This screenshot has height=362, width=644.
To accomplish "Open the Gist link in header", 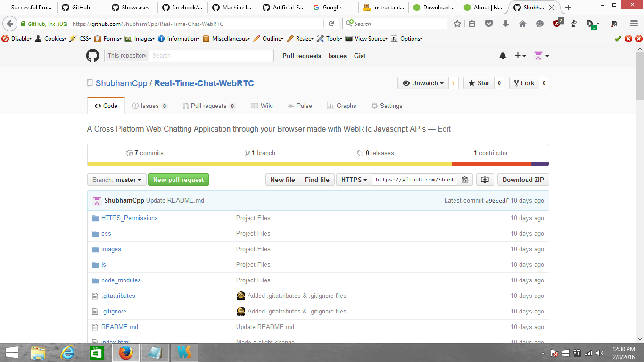I will click(360, 56).
